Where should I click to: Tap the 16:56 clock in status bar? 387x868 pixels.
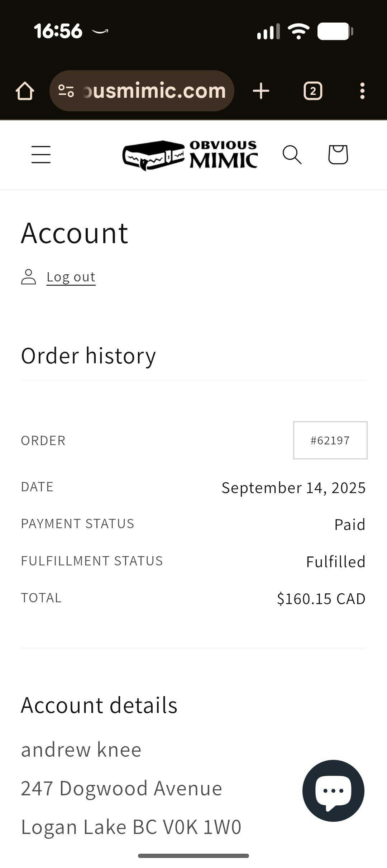coord(58,31)
